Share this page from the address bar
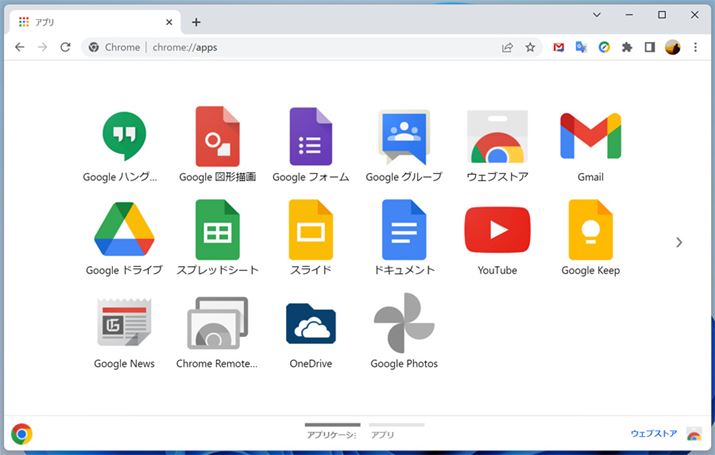 pos(507,47)
